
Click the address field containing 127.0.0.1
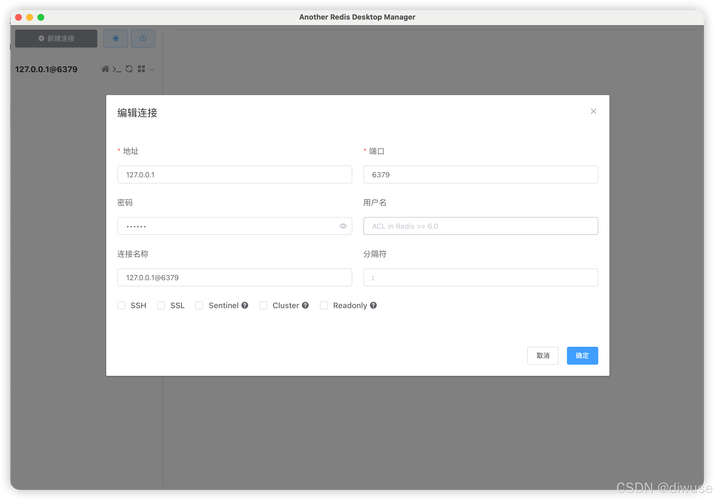click(235, 174)
